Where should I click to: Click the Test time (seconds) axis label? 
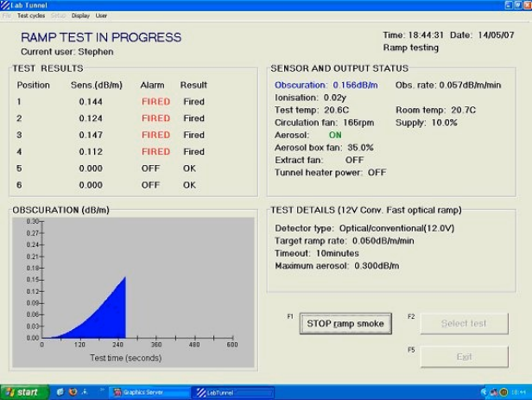pyautogui.click(x=126, y=358)
